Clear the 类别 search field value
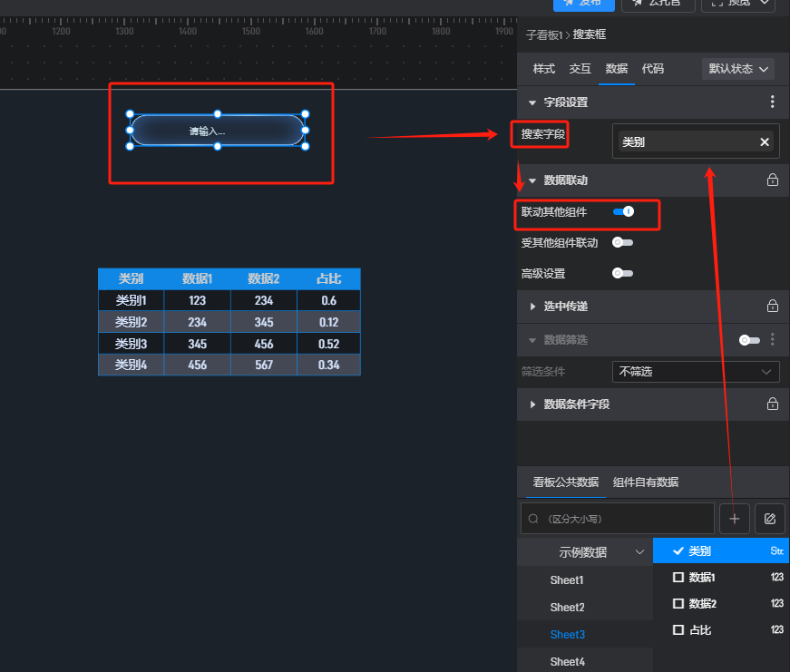790x672 pixels. (765, 142)
